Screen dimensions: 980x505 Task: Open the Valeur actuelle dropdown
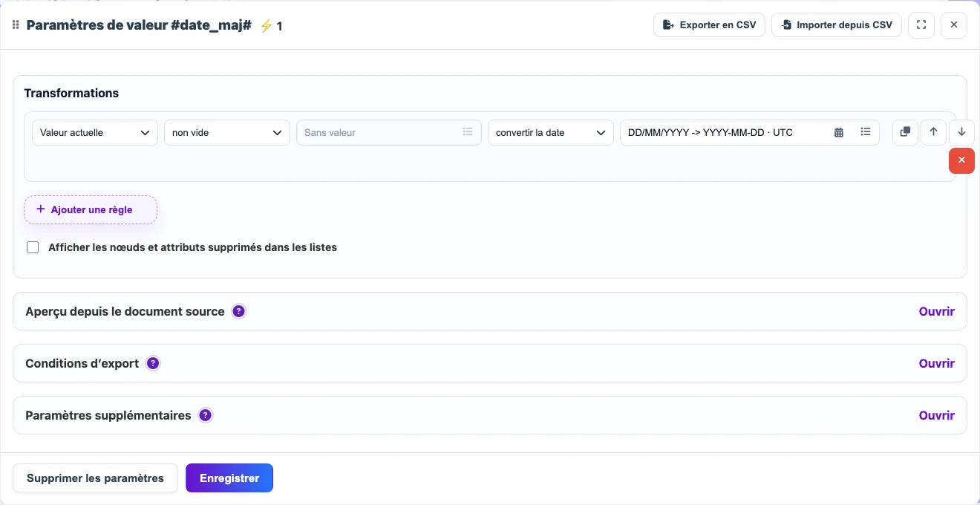click(95, 132)
